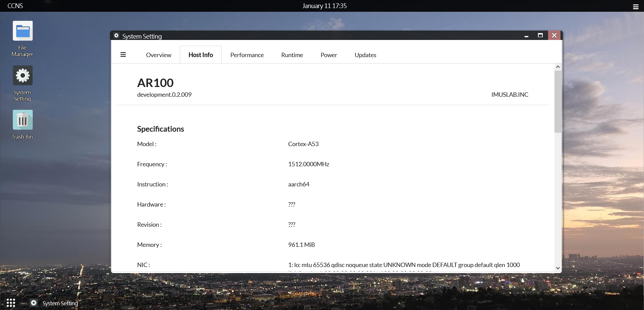644x310 pixels.
Task: Open the app launcher grid in the taskbar
Action: (x=11, y=303)
